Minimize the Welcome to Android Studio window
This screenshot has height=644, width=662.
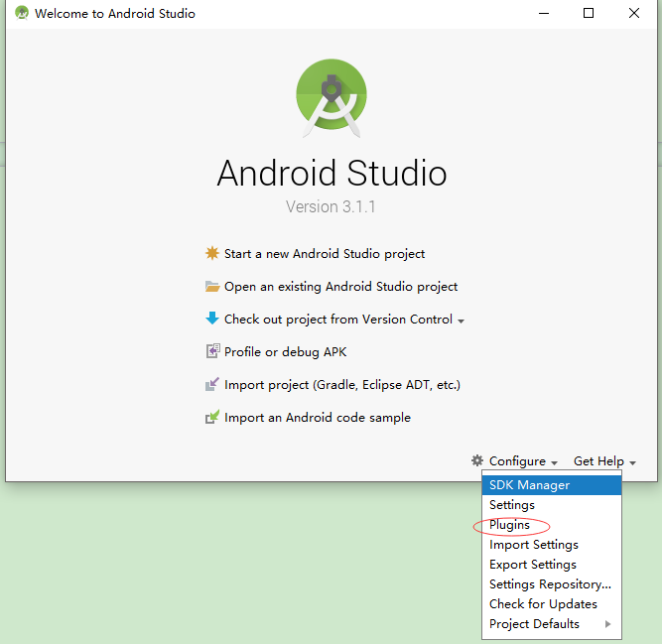pyautogui.click(x=544, y=13)
